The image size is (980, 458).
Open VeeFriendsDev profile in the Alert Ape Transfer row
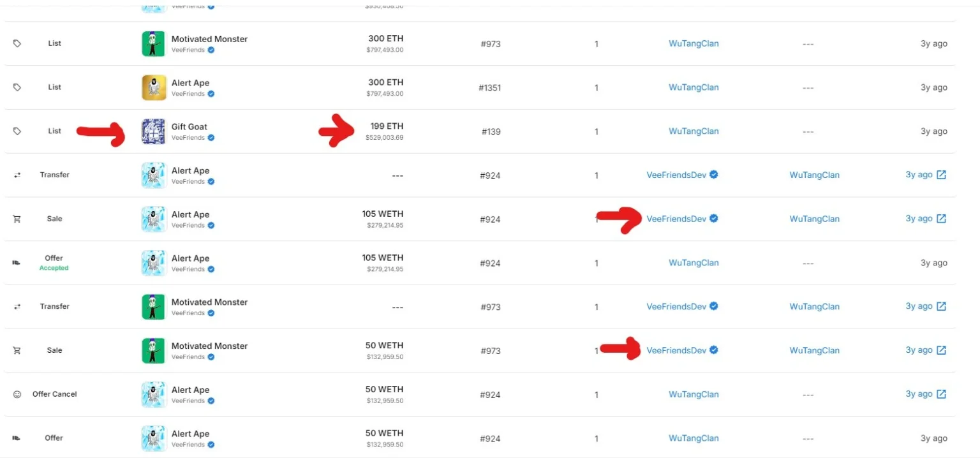[x=676, y=175]
